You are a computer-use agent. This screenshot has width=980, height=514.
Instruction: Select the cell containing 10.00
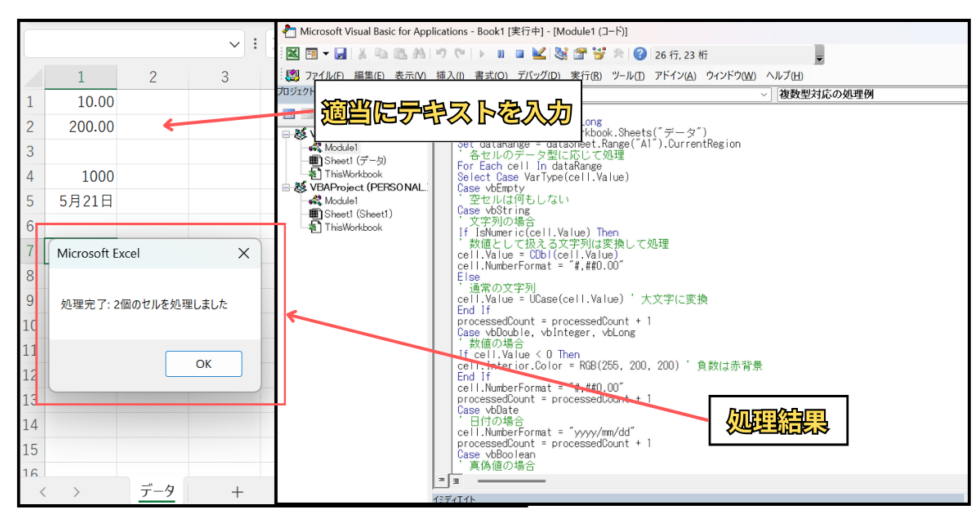(81, 102)
